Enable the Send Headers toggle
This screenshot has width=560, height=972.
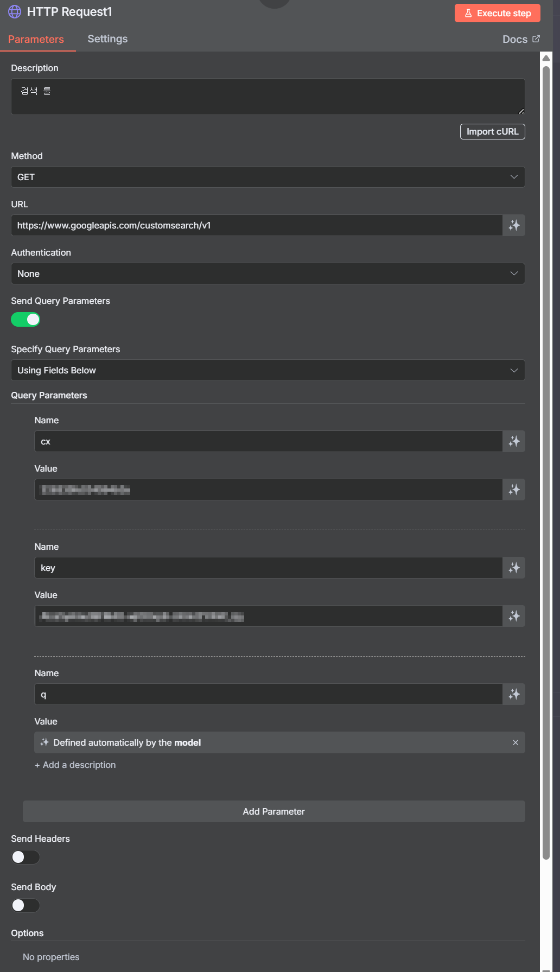26,857
